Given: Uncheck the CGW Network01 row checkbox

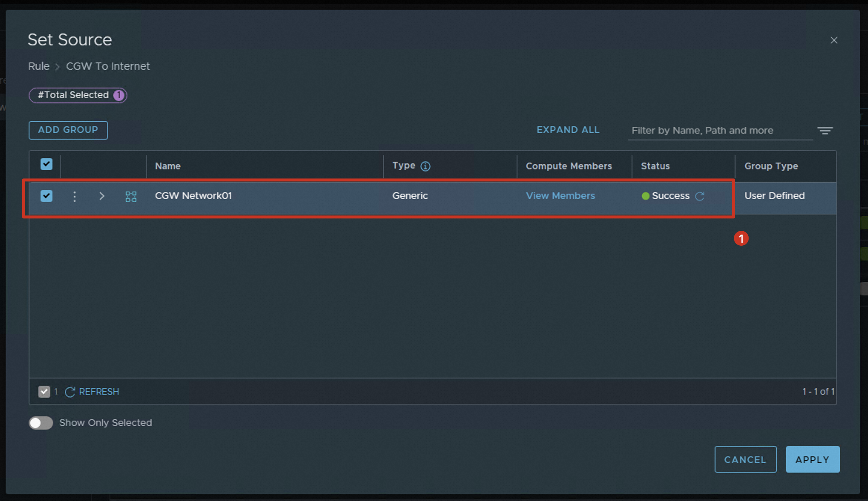Looking at the screenshot, I should click(x=46, y=196).
